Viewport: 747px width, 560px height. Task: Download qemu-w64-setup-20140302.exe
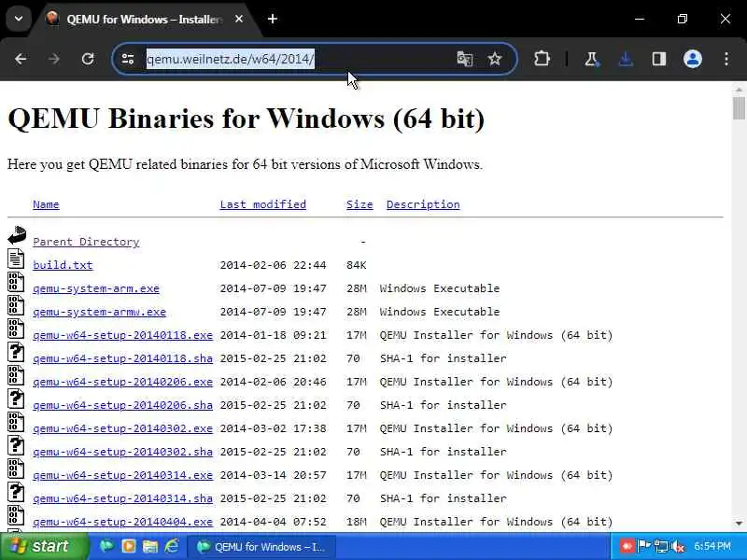coord(123,428)
